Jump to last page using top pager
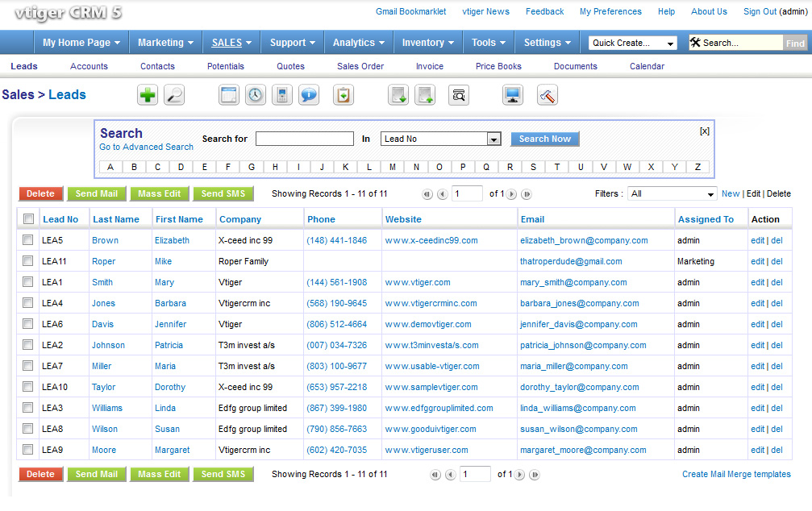Image resolution: width=812 pixels, height=511 pixels. coord(526,194)
